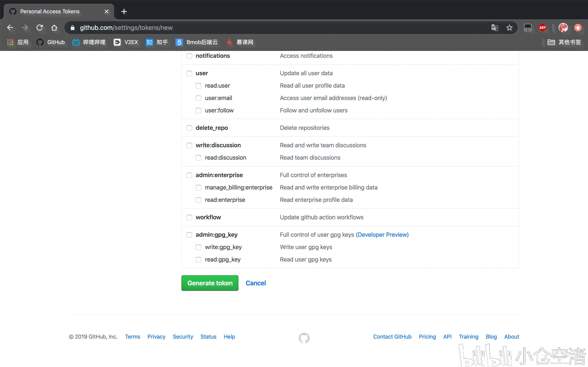
Task: Click the 慕课网 bookmark icon
Action: click(229, 42)
